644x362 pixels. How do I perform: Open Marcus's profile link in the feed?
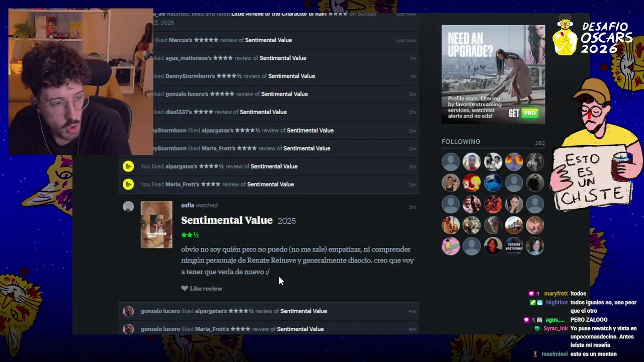pos(181,40)
